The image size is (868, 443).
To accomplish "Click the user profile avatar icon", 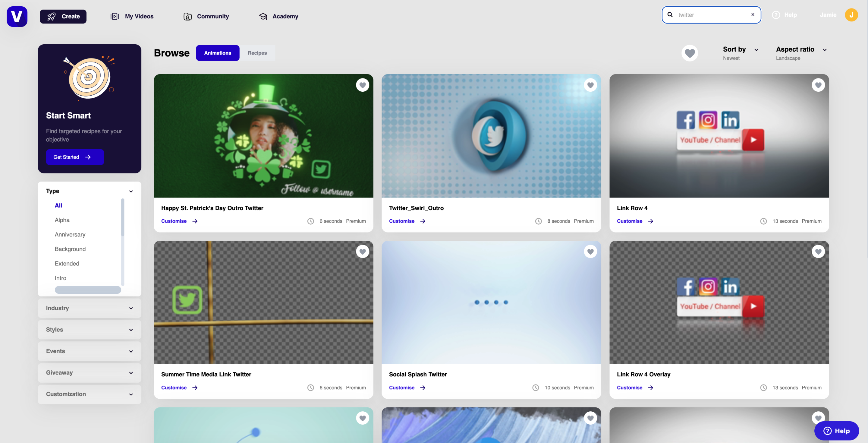I will tap(852, 15).
